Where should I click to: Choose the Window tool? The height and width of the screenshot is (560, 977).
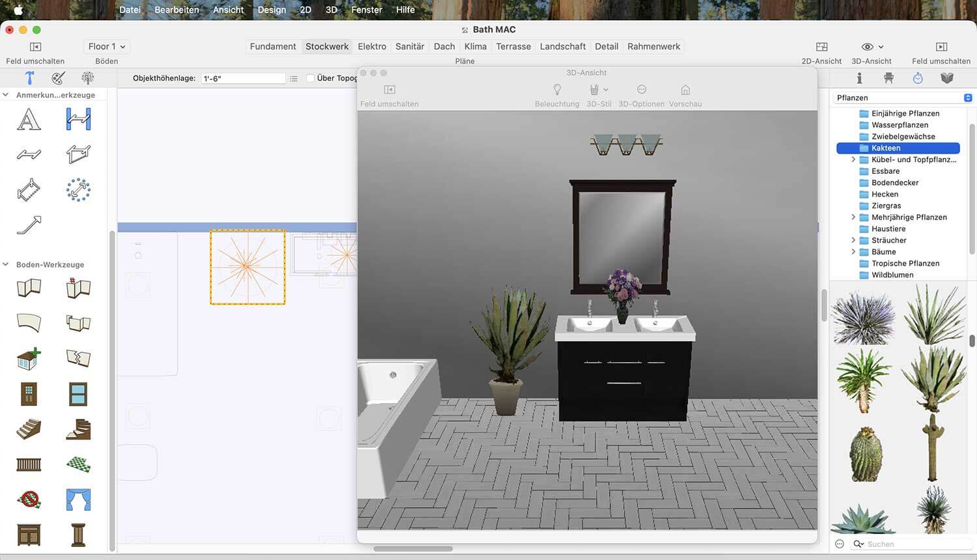pos(78,394)
